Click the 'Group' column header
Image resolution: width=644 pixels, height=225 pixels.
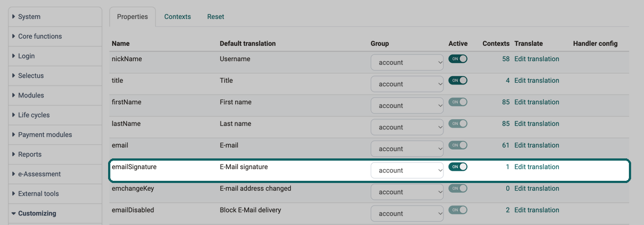(380, 44)
